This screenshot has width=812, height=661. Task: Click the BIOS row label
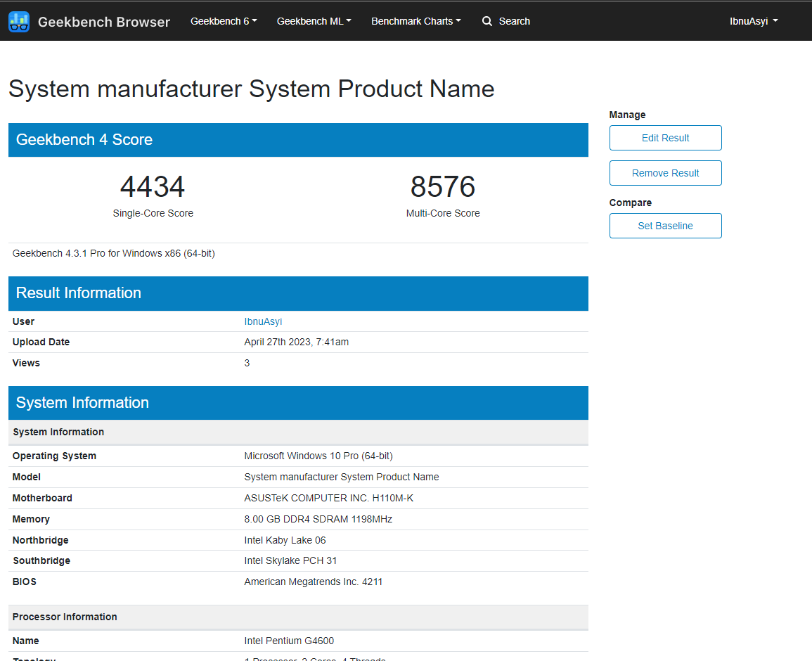[x=25, y=582]
